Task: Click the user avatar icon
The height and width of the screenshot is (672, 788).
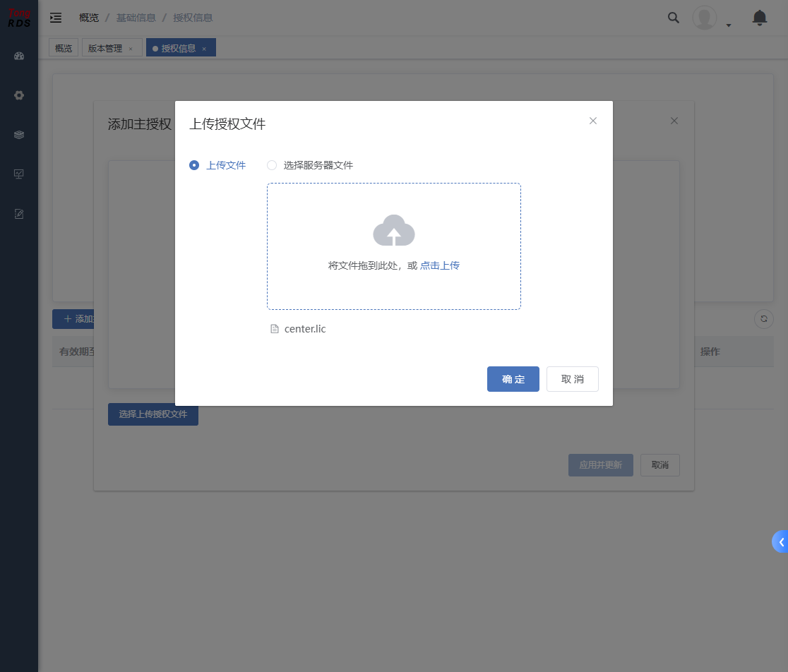Action: [x=705, y=18]
